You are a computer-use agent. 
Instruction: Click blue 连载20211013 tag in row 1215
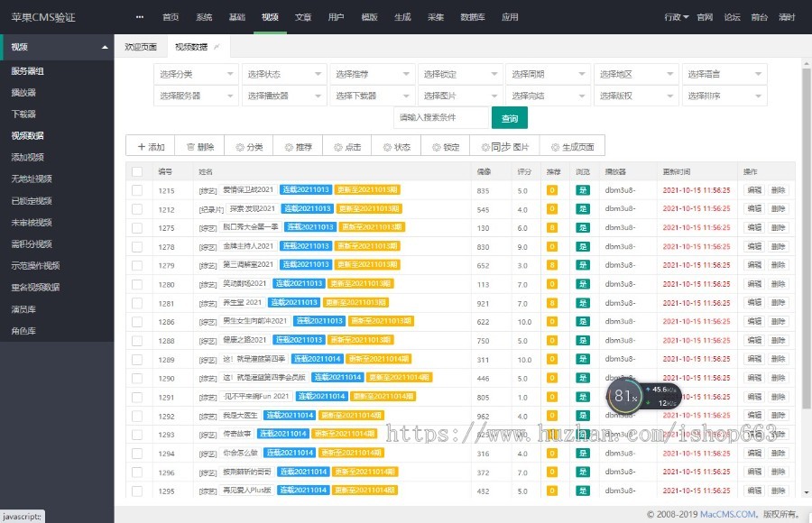pos(306,189)
